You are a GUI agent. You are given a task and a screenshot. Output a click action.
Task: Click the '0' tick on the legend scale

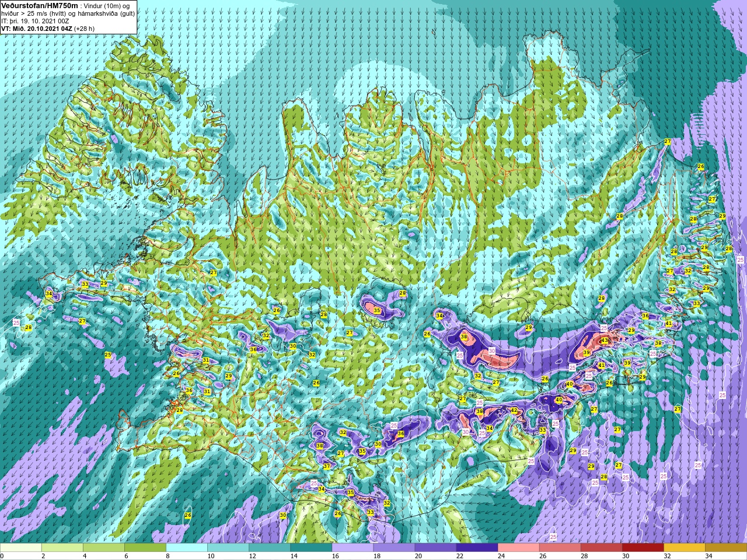point(2,556)
